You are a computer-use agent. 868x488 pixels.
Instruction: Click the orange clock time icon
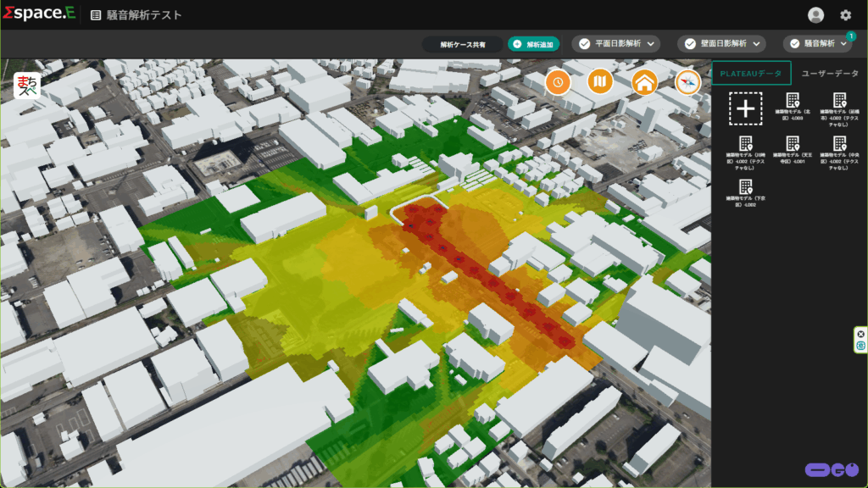click(558, 82)
